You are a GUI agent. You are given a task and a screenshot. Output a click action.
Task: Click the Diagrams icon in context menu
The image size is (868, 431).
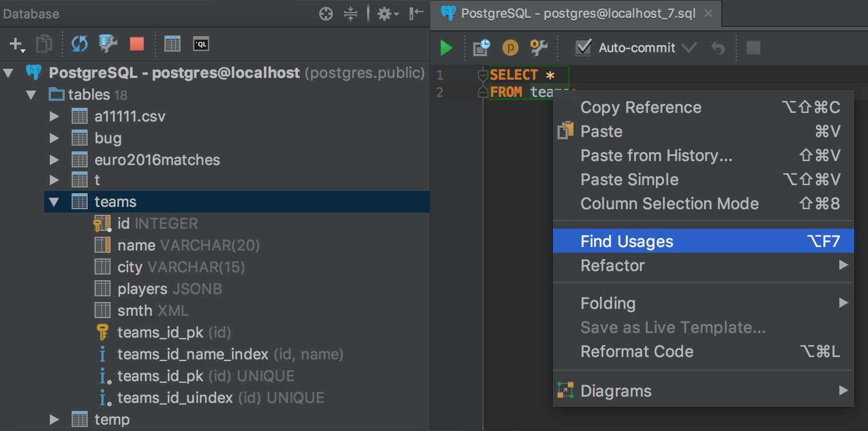click(565, 390)
